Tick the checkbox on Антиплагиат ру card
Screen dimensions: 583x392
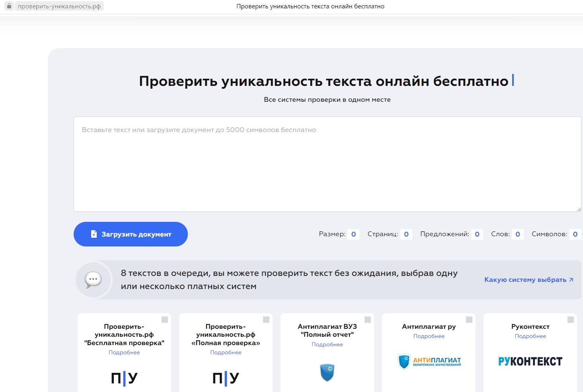(469, 320)
